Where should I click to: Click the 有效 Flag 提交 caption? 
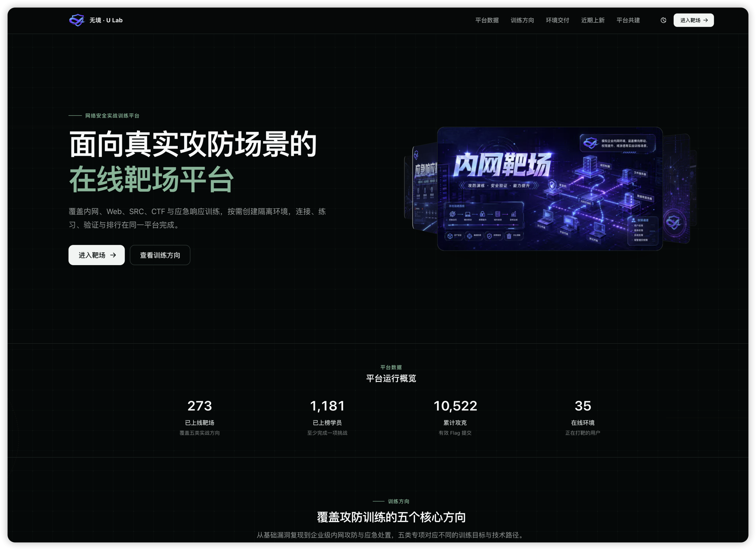[x=455, y=433]
